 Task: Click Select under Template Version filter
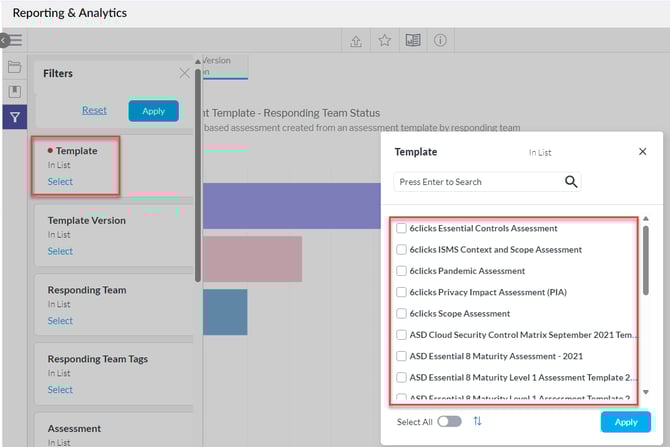[x=60, y=251]
